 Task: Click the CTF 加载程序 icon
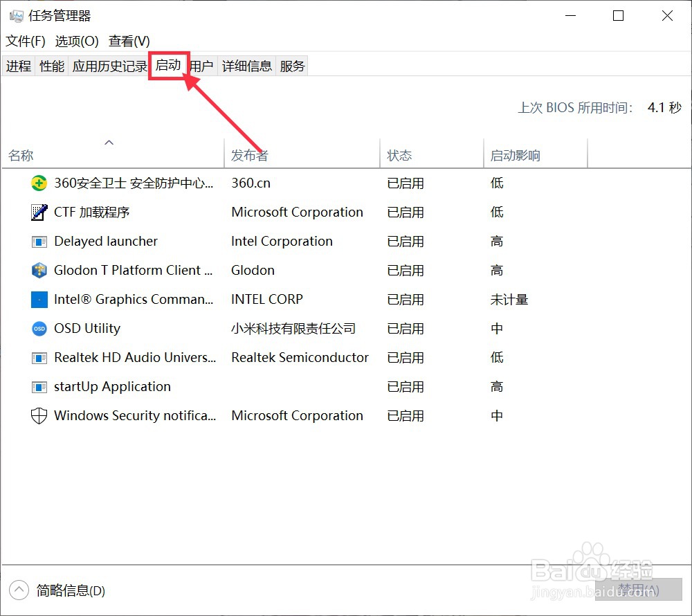pyautogui.click(x=39, y=212)
